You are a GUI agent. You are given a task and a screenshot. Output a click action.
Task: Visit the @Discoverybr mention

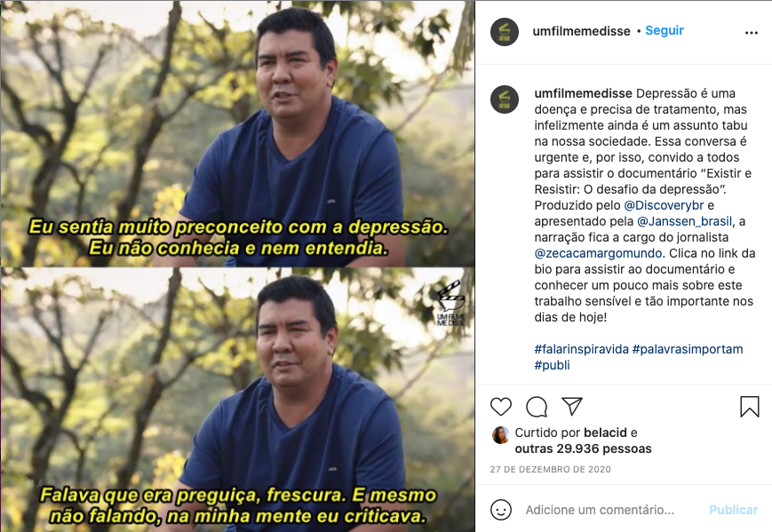click(x=664, y=205)
